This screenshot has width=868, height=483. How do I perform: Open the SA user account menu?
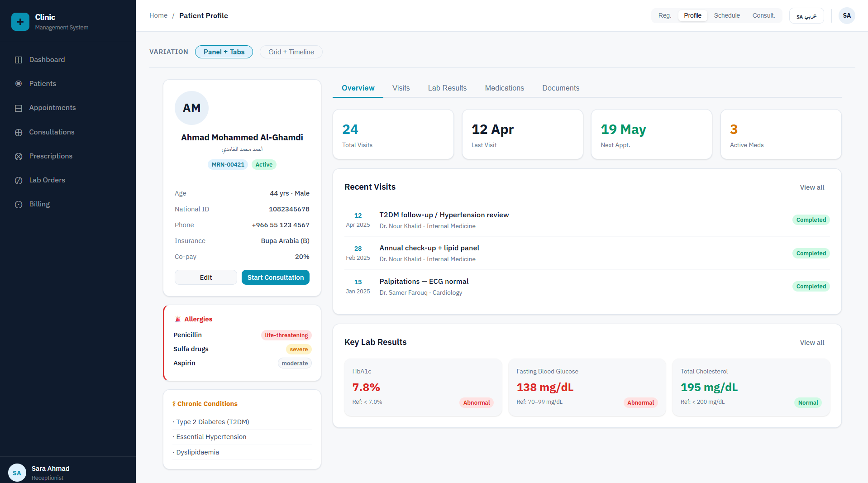[x=846, y=15]
